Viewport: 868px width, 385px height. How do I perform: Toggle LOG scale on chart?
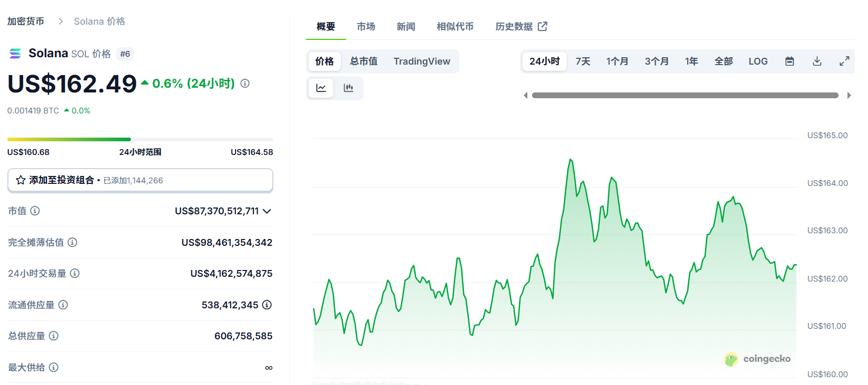(758, 61)
